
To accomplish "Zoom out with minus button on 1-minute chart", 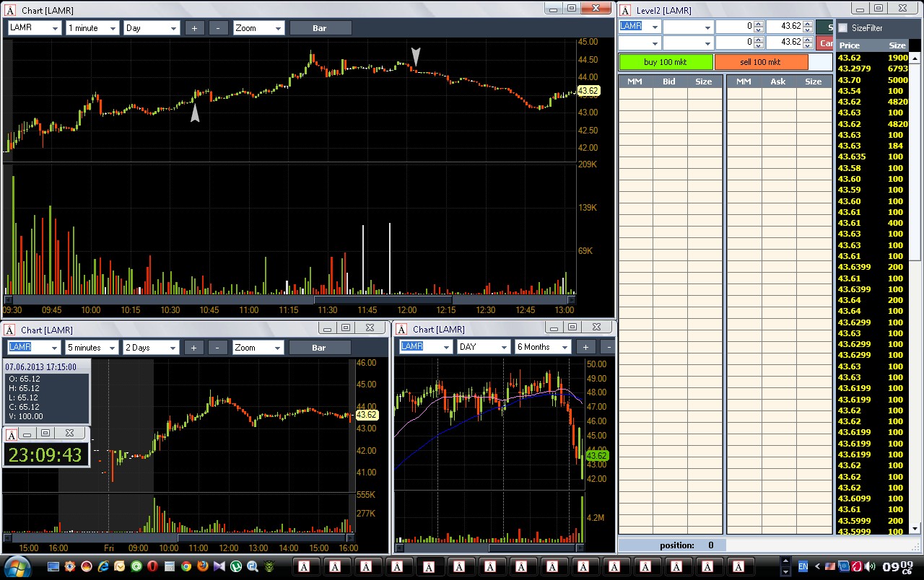I will tap(218, 28).
